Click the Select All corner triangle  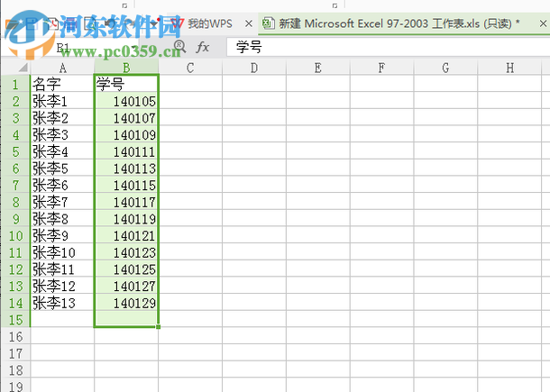point(23,67)
